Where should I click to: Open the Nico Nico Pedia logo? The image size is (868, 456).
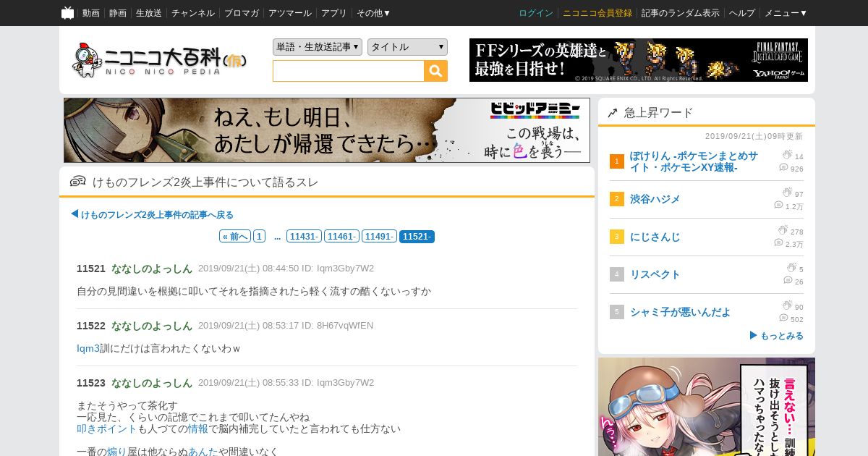159,60
